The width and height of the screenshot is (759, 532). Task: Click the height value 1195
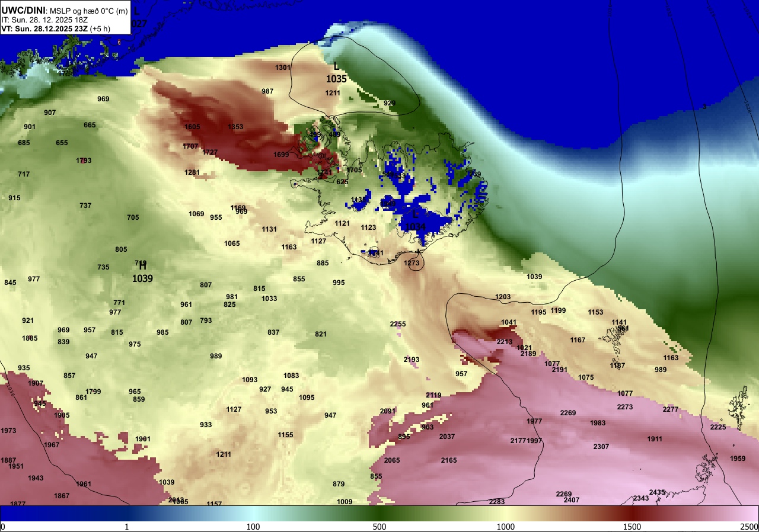538,312
